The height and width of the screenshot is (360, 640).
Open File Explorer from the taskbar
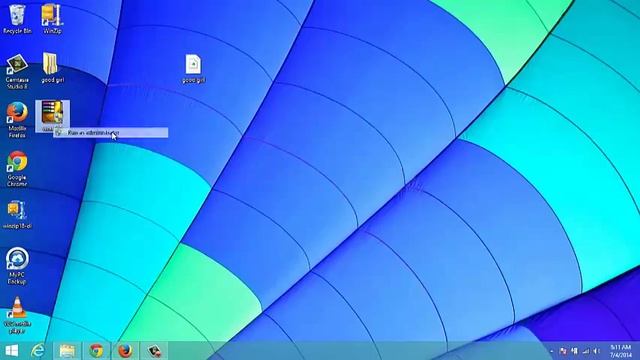point(67,351)
